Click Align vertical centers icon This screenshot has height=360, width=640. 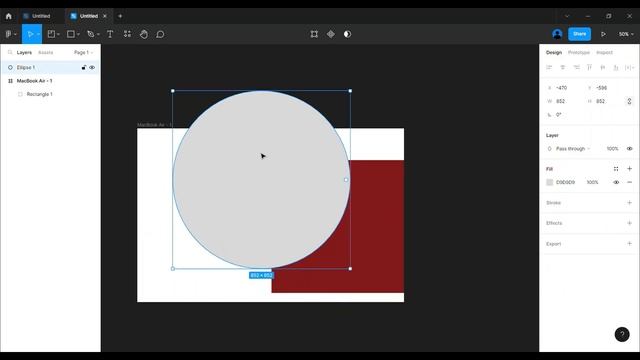[x=602, y=67]
